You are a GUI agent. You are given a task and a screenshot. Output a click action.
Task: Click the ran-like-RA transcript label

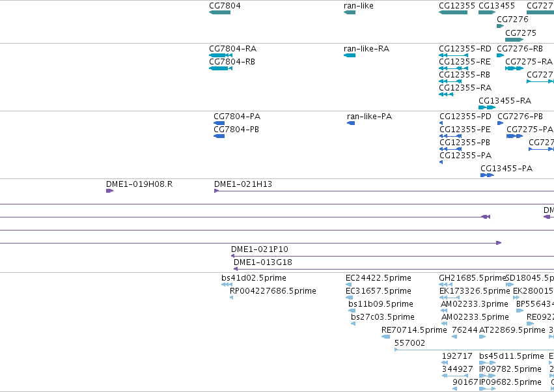pos(367,48)
